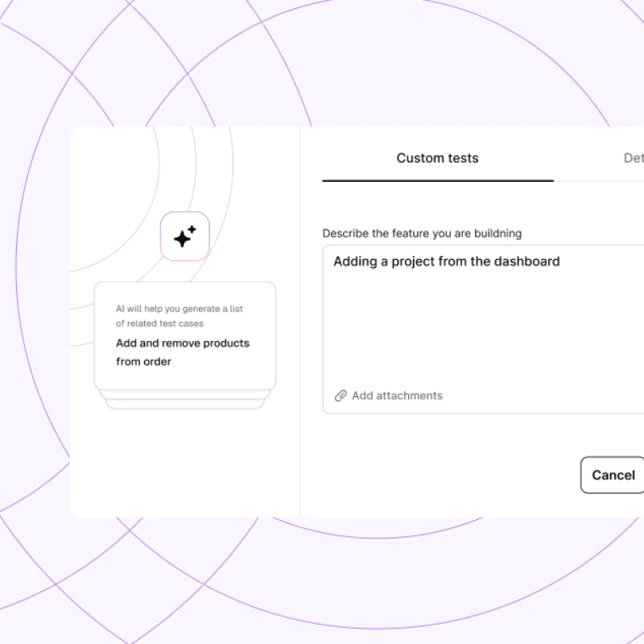The image size is (644, 644).
Task: Click the 'of related test cases' line
Action: 159,324
